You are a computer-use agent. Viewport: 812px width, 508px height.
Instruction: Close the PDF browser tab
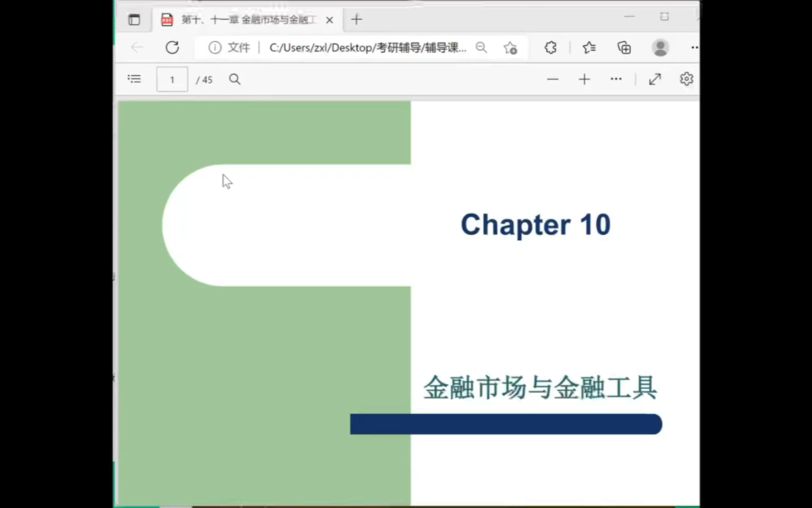(x=329, y=20)
